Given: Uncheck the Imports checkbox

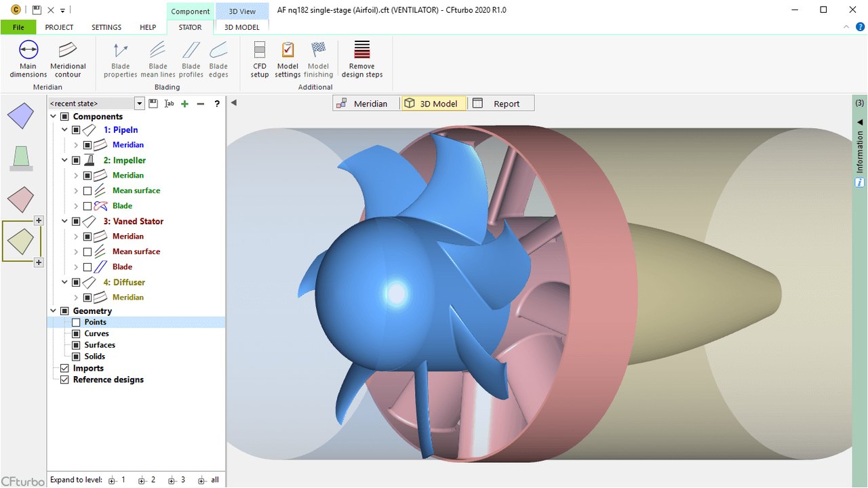Looking at the screenshot, I should pyautogui.click(x=64, y=369).
